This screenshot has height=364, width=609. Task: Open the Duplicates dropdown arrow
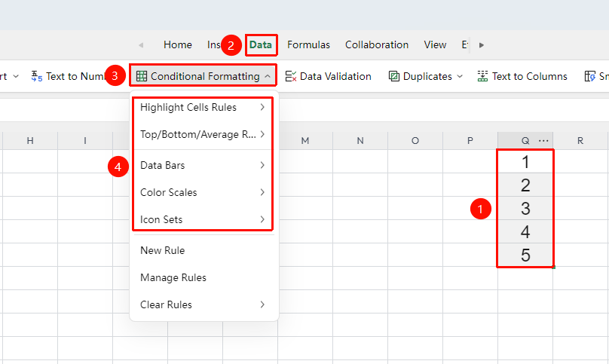[460, 76]
